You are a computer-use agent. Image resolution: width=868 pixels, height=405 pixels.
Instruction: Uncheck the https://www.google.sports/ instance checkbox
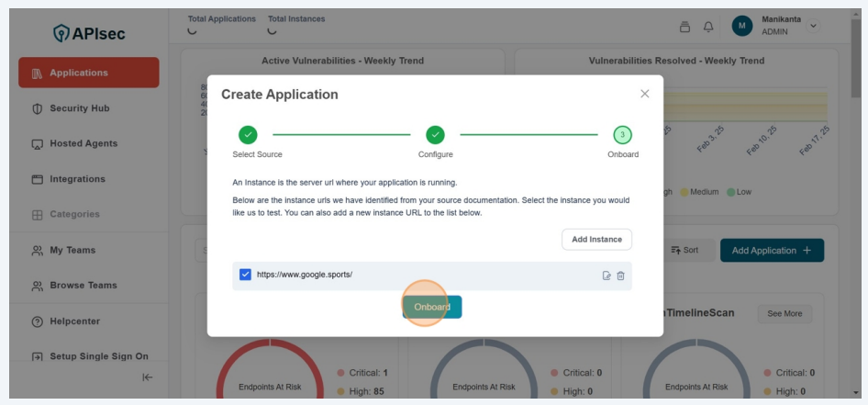245,275
